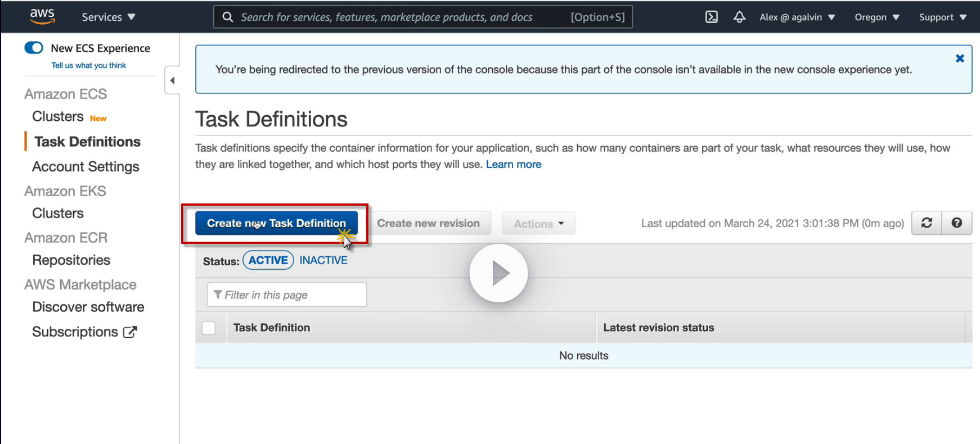Toggle the New ECS Experience switch
This screenshot has width=980, height=444.
34,48
